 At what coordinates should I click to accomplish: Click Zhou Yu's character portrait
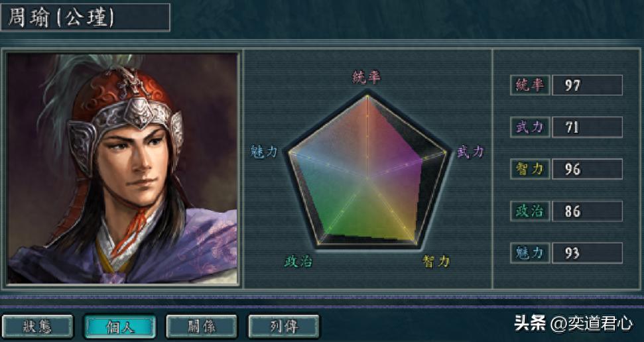coord(123,168)
